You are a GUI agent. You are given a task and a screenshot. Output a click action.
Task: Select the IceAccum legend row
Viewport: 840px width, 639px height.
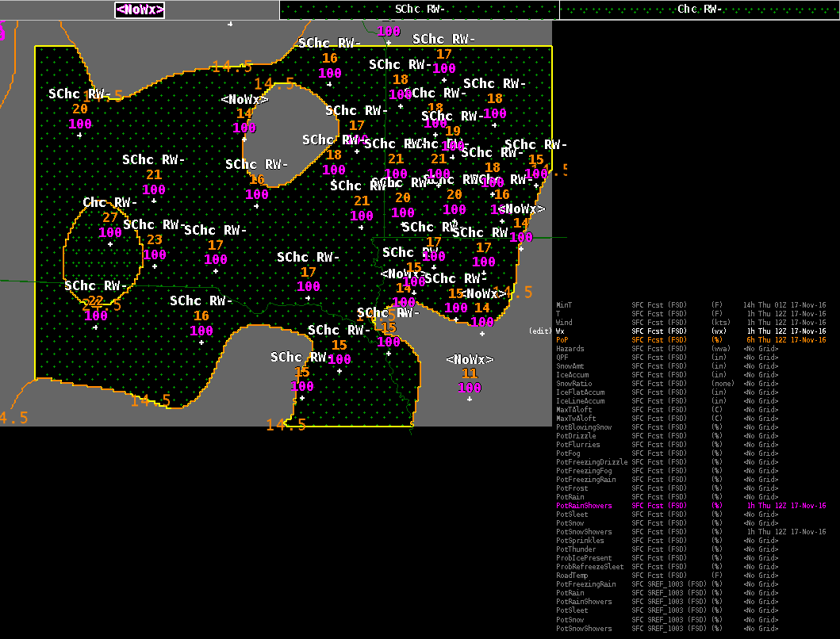571,375
